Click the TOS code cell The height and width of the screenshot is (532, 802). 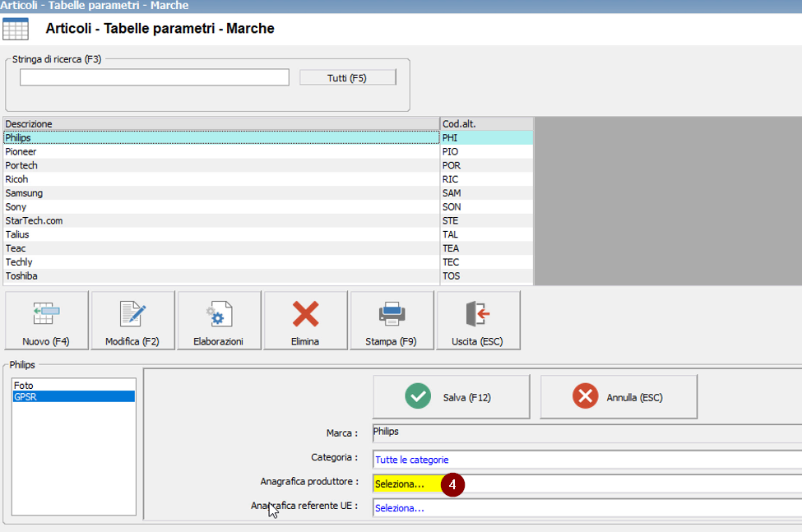coord(486,275)
